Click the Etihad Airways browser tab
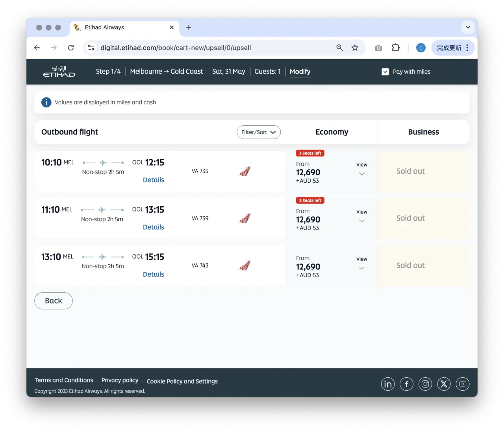The width and height of the screenshot is (504, 432). (x=124, y=27)
